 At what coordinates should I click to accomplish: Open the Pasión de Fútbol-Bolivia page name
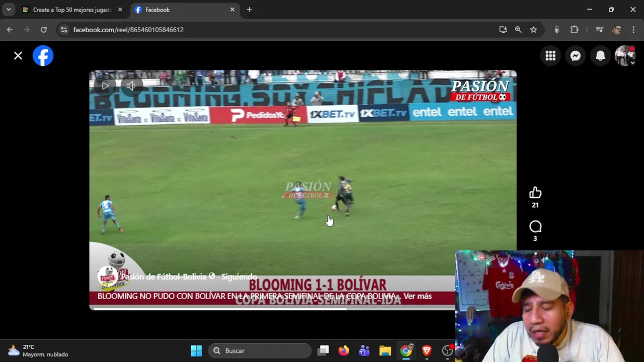pos(164,277)
